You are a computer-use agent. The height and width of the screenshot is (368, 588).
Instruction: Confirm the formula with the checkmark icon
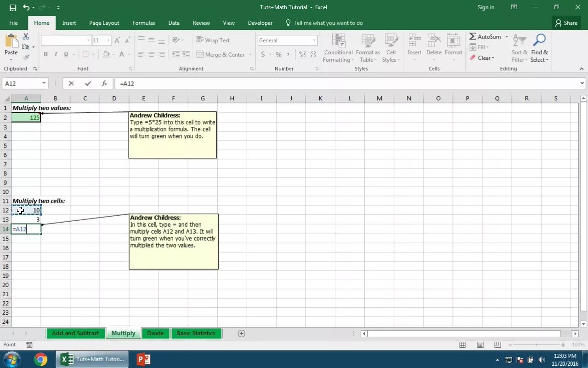88,83
